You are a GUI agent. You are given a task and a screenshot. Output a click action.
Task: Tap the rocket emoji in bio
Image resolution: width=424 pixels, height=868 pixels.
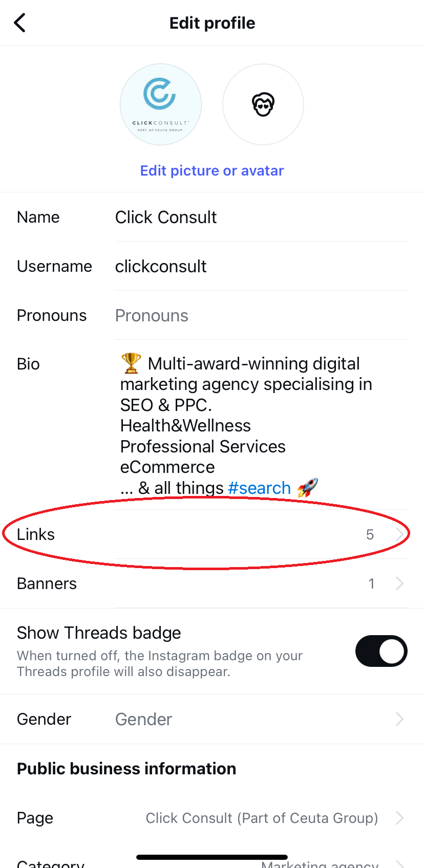pyautogui.click(x=307, y=488)
